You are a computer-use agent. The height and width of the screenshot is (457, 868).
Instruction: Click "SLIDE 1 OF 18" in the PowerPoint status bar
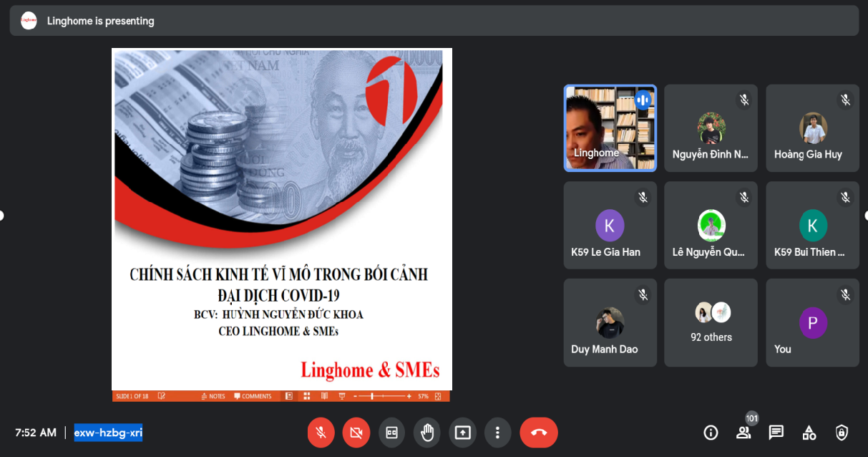tap(132, 396)
